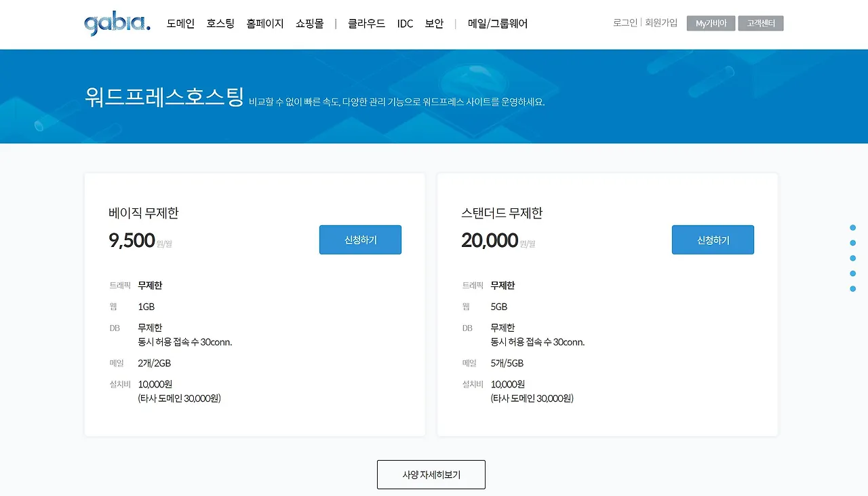Open the My가비아 page
Viewport: 868px width, 496px height.
click(x=710, y=22)
